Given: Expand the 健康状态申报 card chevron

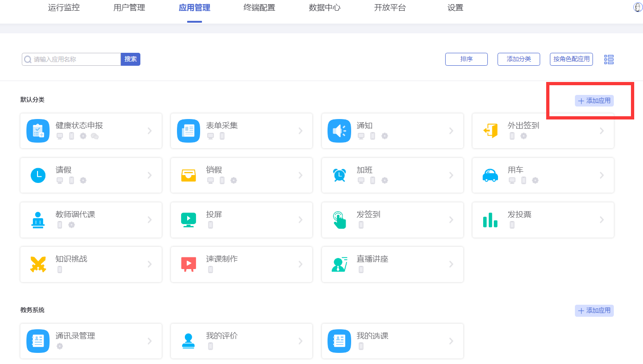Looking at the screenshot, I should (x=150, y=131).
